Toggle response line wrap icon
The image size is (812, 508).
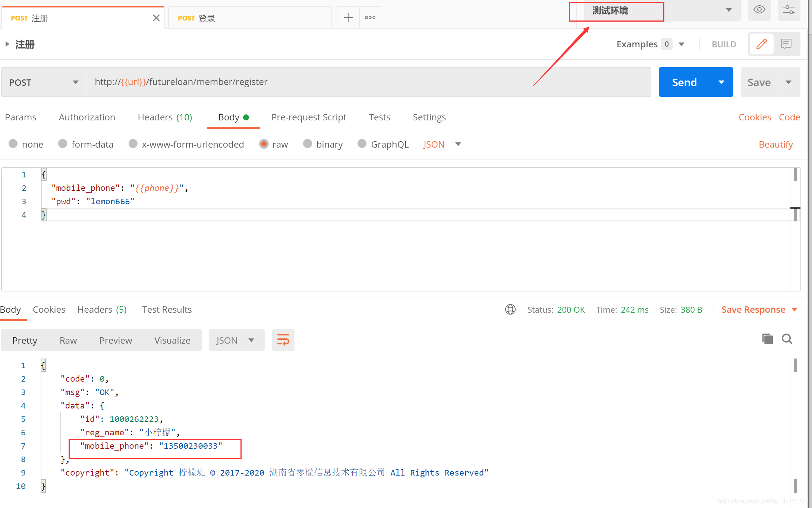coord(283,340)
